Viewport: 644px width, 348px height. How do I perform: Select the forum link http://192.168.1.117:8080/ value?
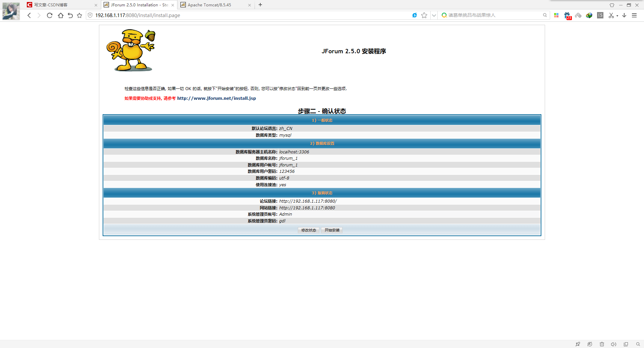click(x=308, y=201)
